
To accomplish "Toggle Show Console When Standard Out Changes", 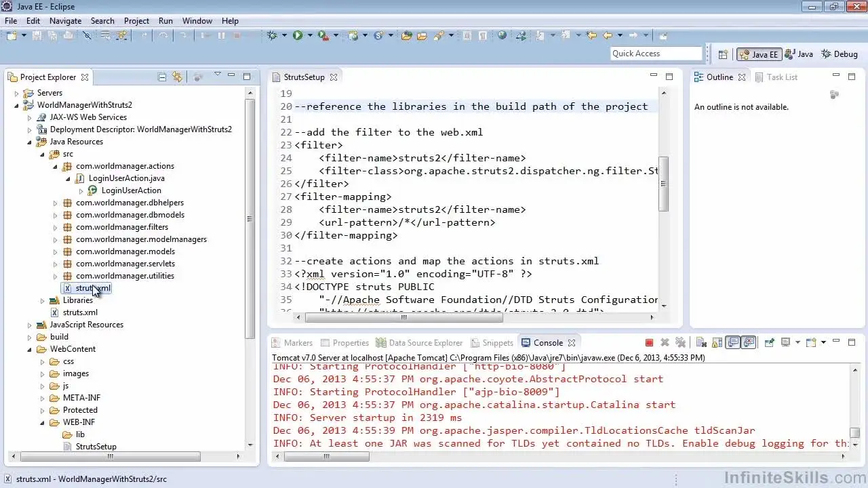I will [x=733, y=343].
